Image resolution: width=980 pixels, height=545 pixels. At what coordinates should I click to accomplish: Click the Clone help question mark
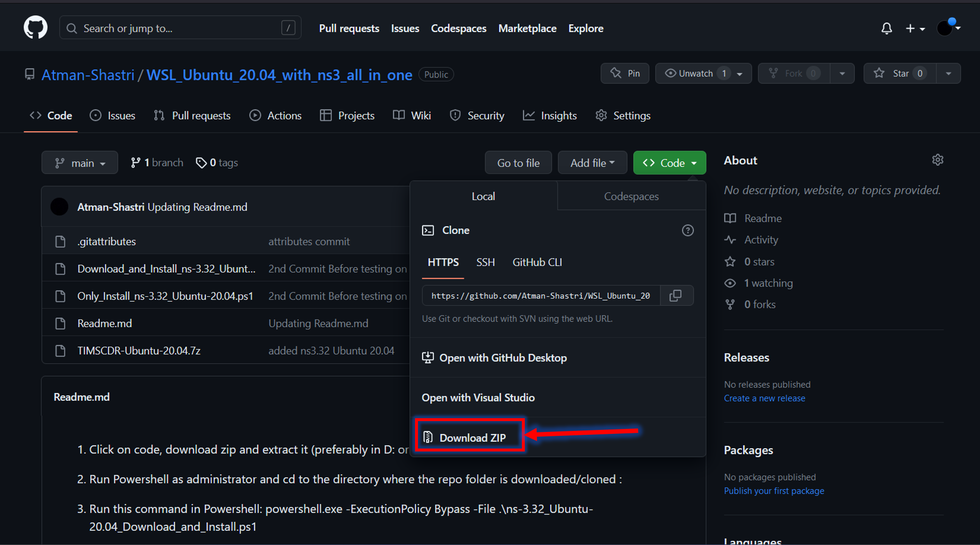(x=687, y=230)
